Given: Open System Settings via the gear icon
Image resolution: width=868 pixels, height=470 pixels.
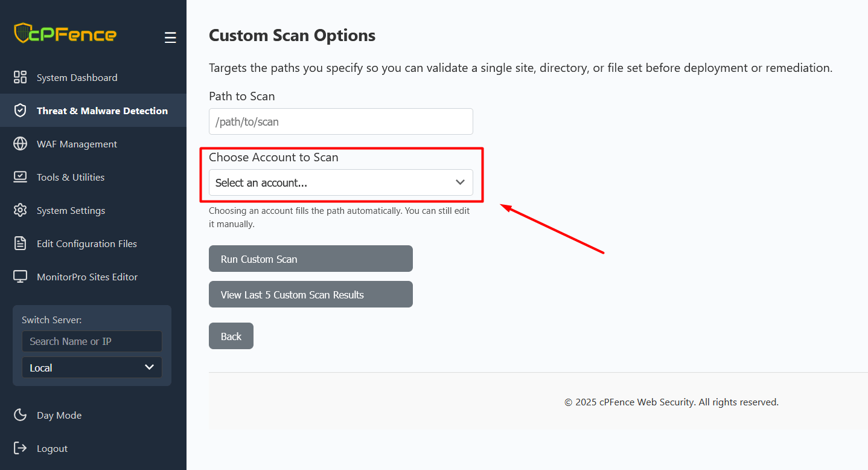Looking at the screenshot, I should point(20,210).
